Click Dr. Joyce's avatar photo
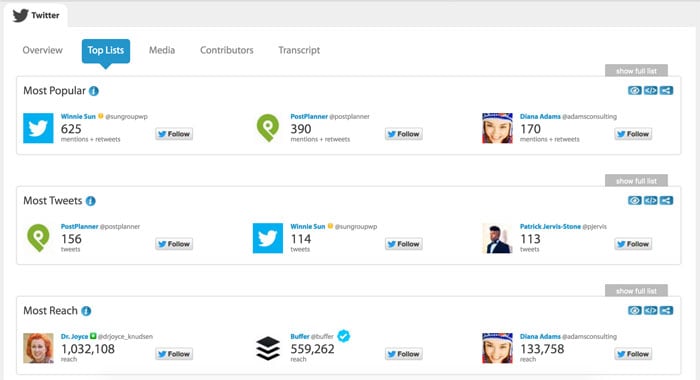Image resolution: width=700 pixels, height=380 pixels. pyautogui.click(x=38, y=348)
